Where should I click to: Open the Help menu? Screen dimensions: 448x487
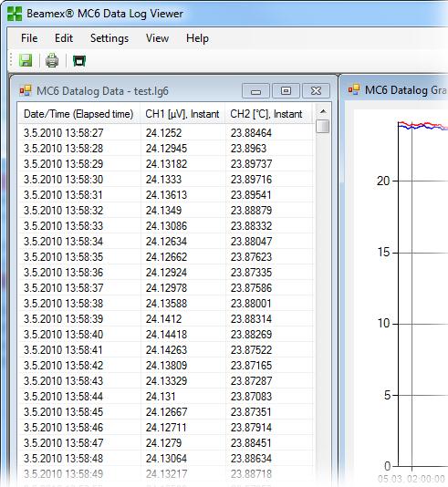197,38
